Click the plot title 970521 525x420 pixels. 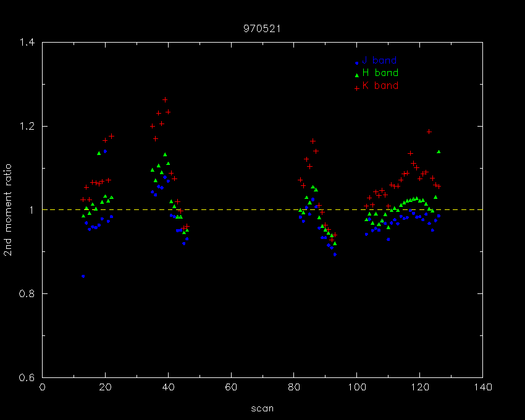tap(262, 29)
